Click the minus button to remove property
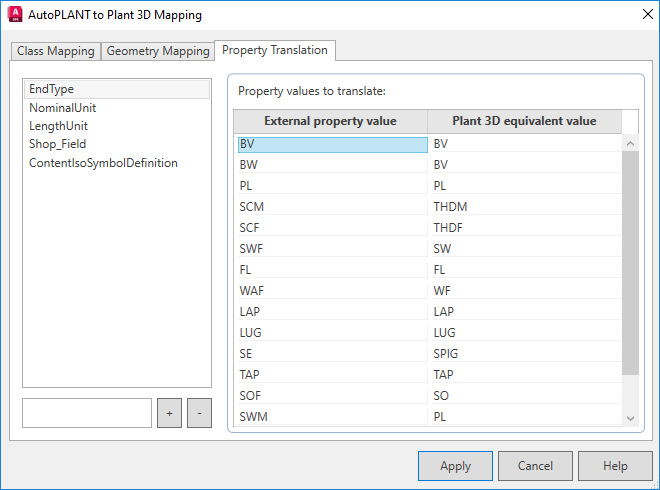 pos(199,412)
